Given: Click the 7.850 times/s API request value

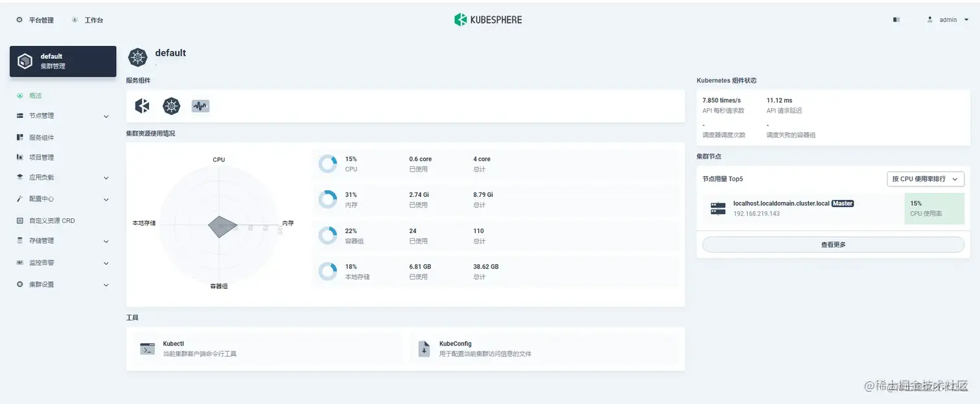Looking at the screenshot, I should [x=721, y=100].
